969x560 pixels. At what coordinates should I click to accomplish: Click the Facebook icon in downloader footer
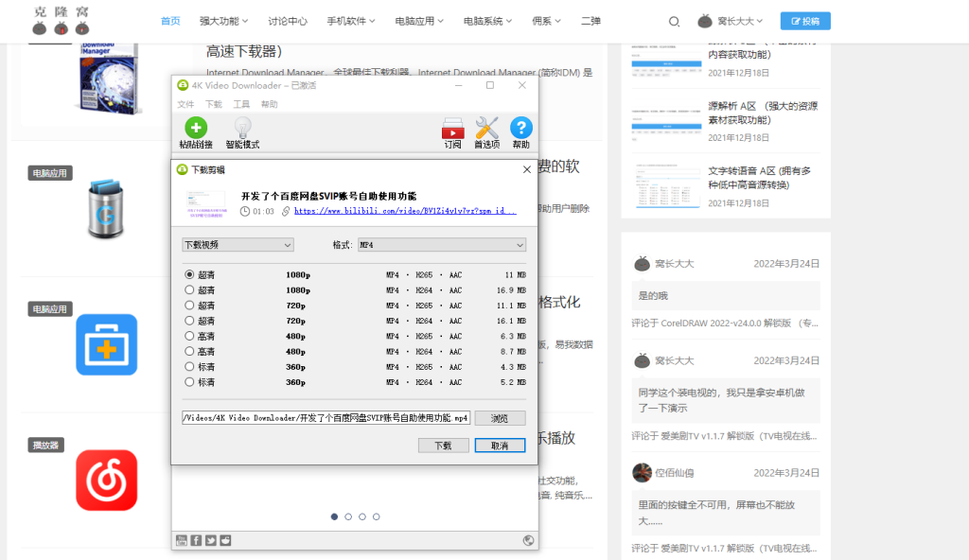(196, 540)
